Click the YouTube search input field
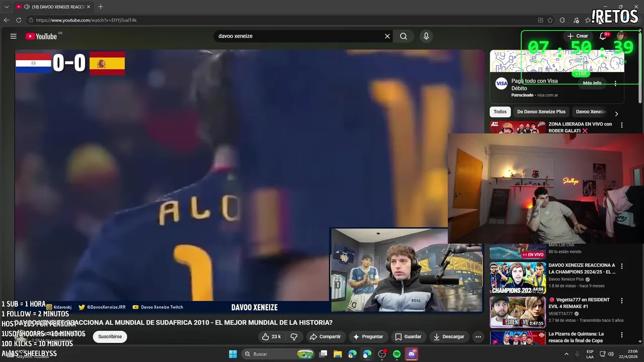 (299, 36)
